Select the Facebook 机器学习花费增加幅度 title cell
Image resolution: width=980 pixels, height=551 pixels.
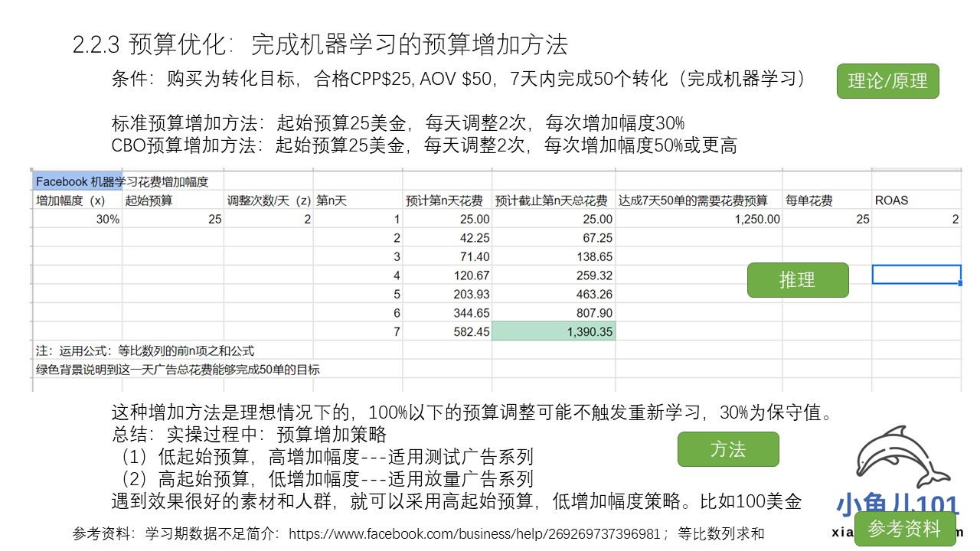pyautogui.click(x=77, y=181)
